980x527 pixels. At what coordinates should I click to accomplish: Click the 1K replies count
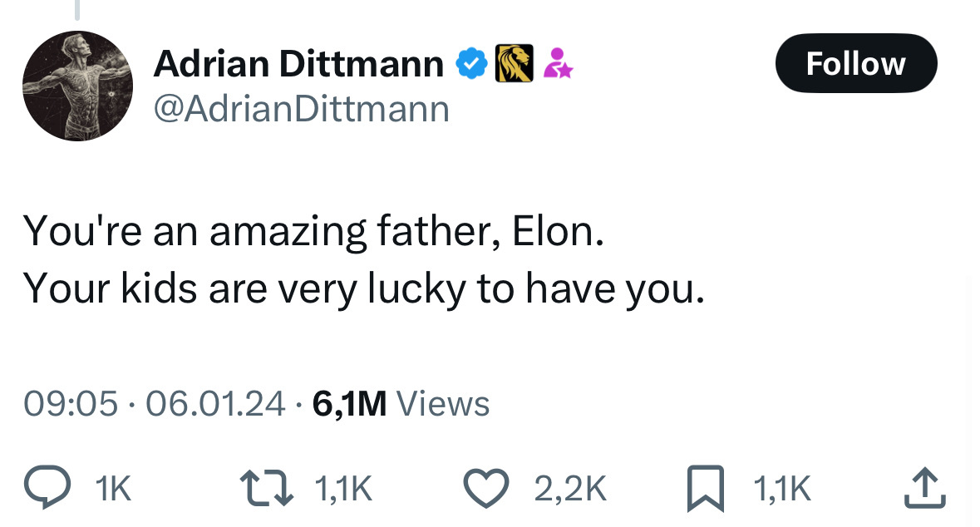tap(114, 489)
